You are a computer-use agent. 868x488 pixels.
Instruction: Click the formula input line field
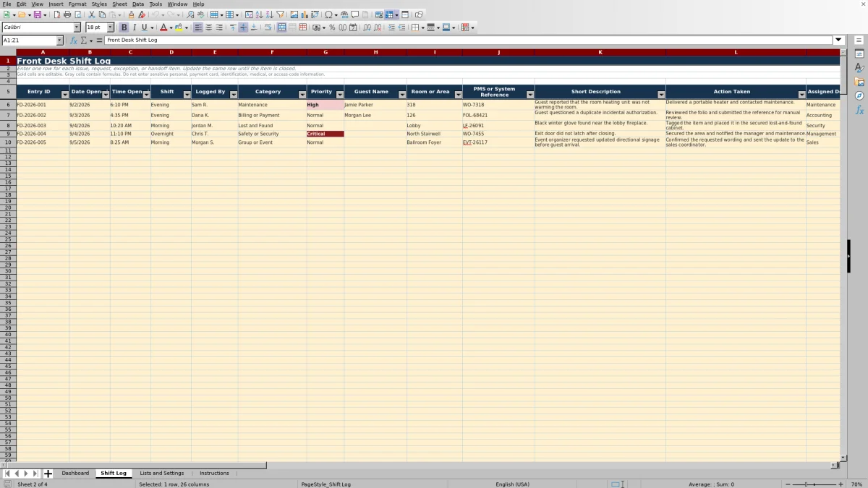469,40
